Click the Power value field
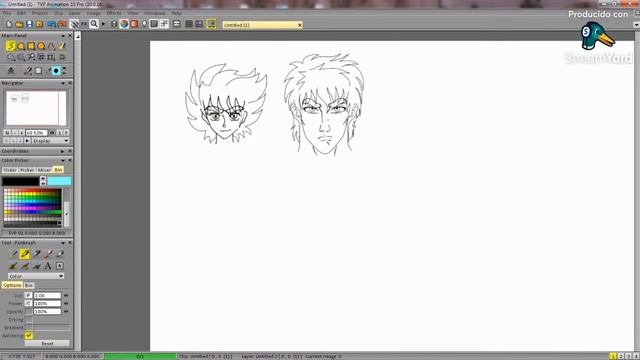Image resolution: width=640 pixels, height=360 pixels. (x=47, y=303)
